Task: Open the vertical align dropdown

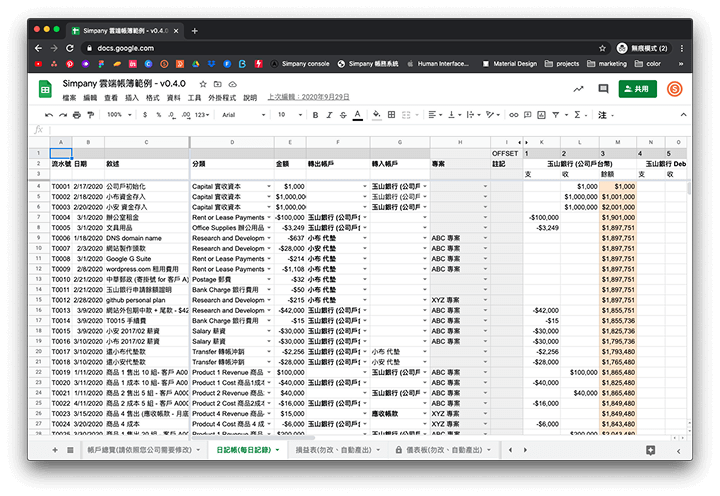Action: click(455, 115)
